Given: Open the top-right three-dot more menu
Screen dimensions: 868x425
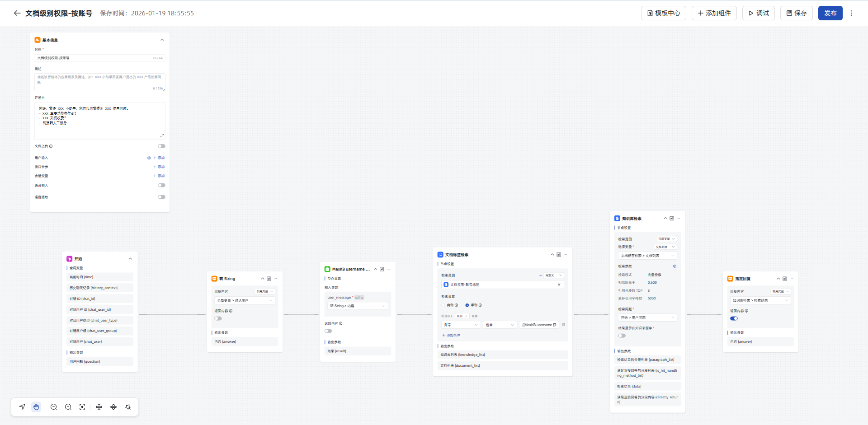Looking at the screenshot, I should click(852, 13).
